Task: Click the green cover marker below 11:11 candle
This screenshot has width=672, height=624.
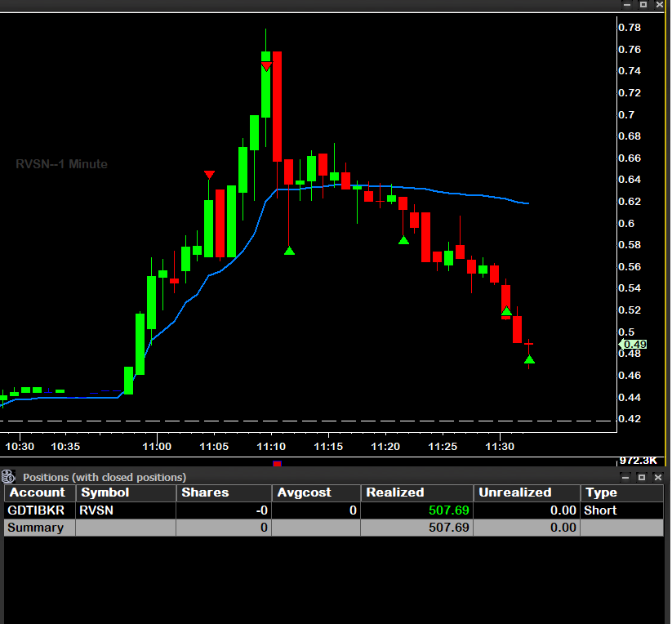Action: click(x=289, y=251)
